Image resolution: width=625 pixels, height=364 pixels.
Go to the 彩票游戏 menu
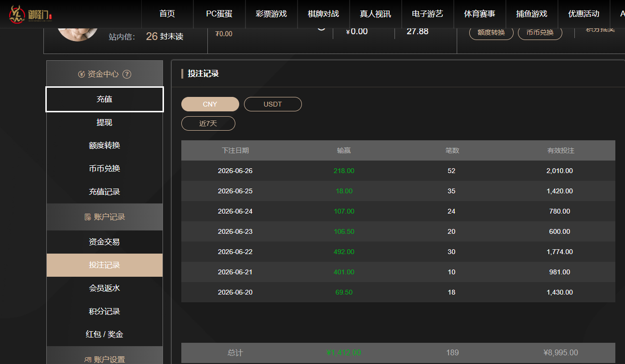[272, 14]
